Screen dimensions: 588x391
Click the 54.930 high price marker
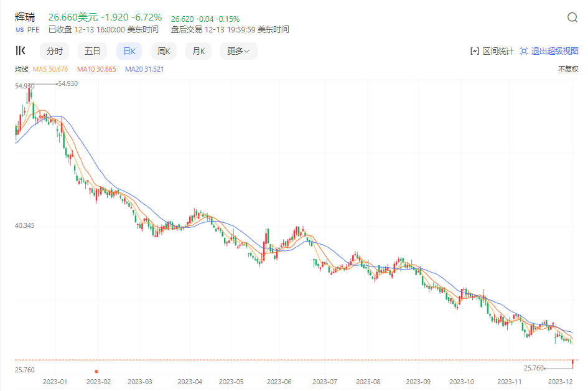[x=67, y=83]
